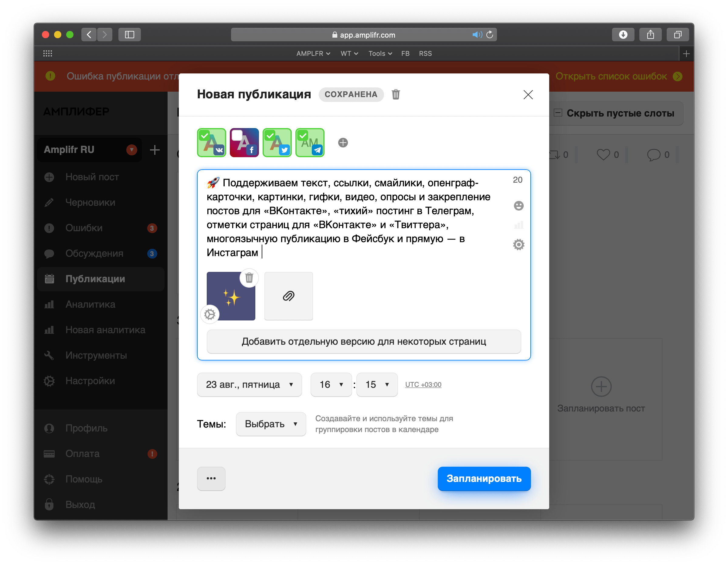Screen dimensions: 728x565
Task: Click the Выход lock icon
Action: coord(49,504)
